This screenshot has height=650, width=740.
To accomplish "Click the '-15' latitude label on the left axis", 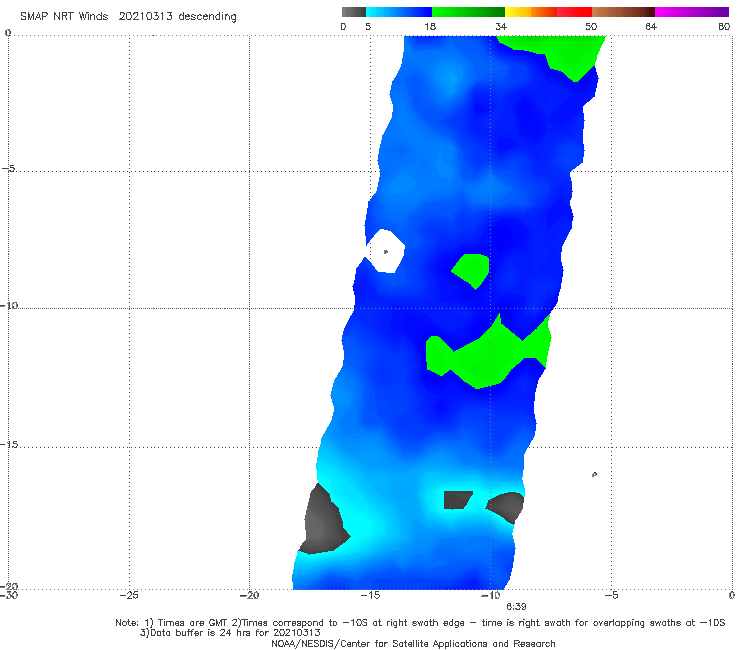I will [x=9, y=444].
